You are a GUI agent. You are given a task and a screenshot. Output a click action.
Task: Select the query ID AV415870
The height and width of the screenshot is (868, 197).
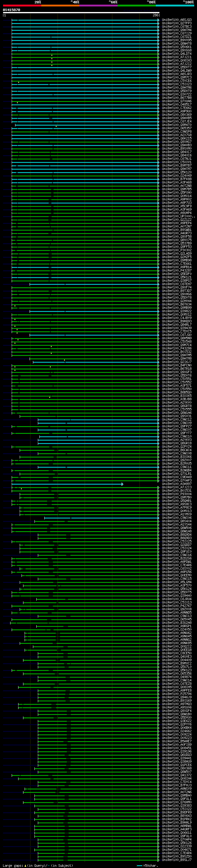[11, 10]
